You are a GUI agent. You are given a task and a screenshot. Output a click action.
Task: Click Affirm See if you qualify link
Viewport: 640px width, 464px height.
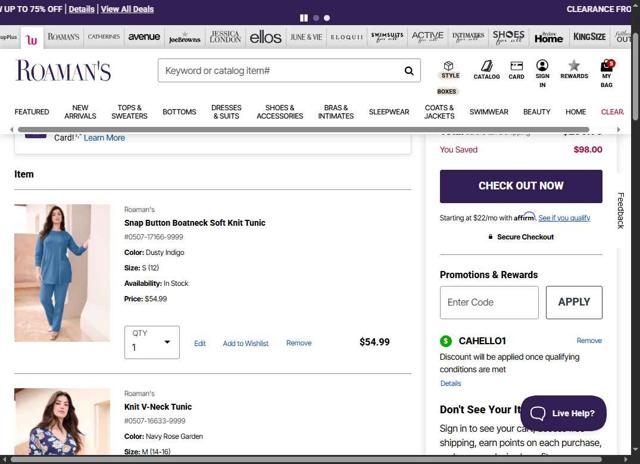pyautogui.click(x=564, y=218)
